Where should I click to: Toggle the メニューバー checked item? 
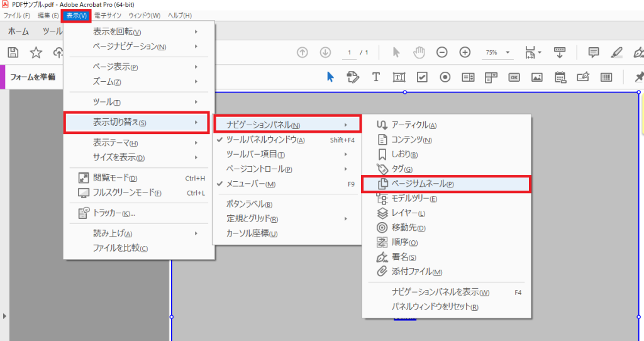[x=287, y=184]
